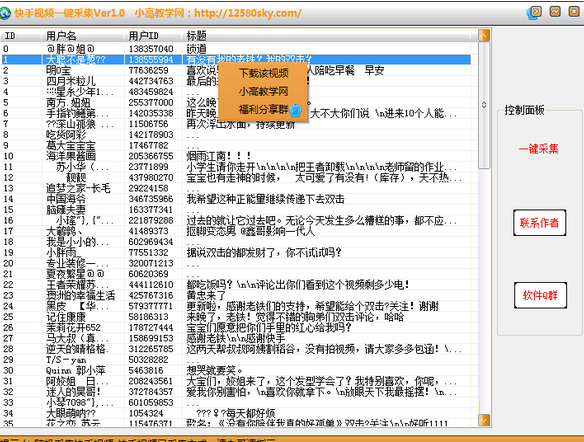Click the 联系作者 button
584x442 pixels.
coord(540,223)
